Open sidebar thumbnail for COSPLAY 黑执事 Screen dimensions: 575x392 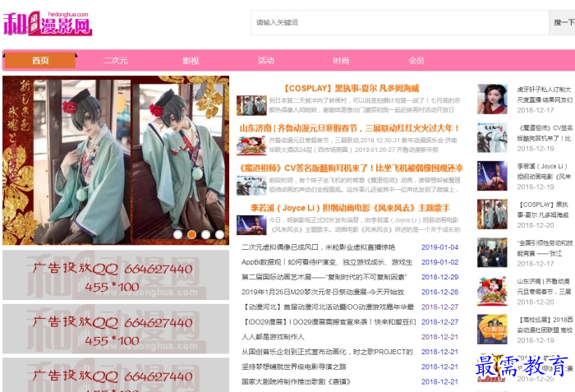[492, 214]
